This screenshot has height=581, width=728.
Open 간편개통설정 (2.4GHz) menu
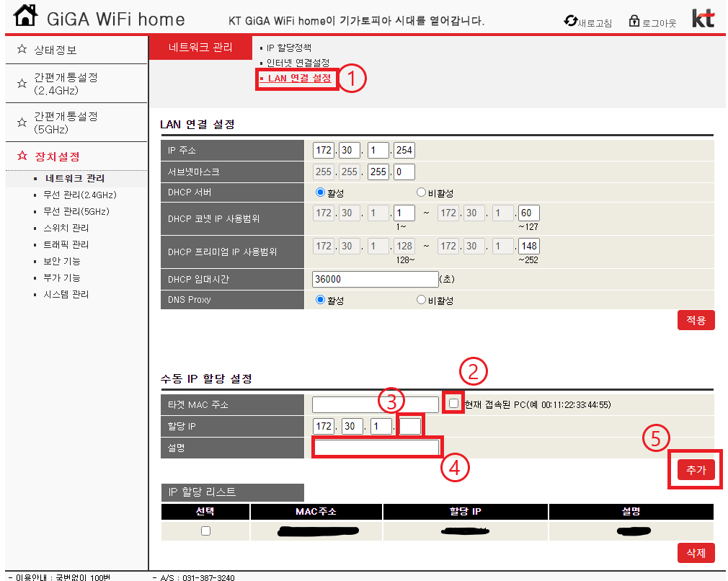(x=66, y=84)
